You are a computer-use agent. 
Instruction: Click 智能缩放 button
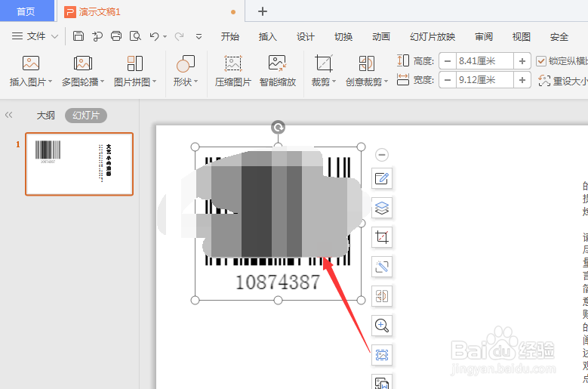(x=278, y=70)
